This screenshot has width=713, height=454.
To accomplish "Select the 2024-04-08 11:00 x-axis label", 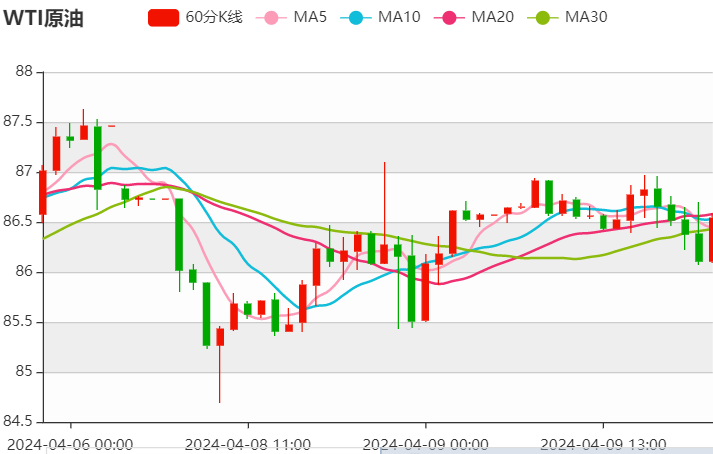I will 248,442.
